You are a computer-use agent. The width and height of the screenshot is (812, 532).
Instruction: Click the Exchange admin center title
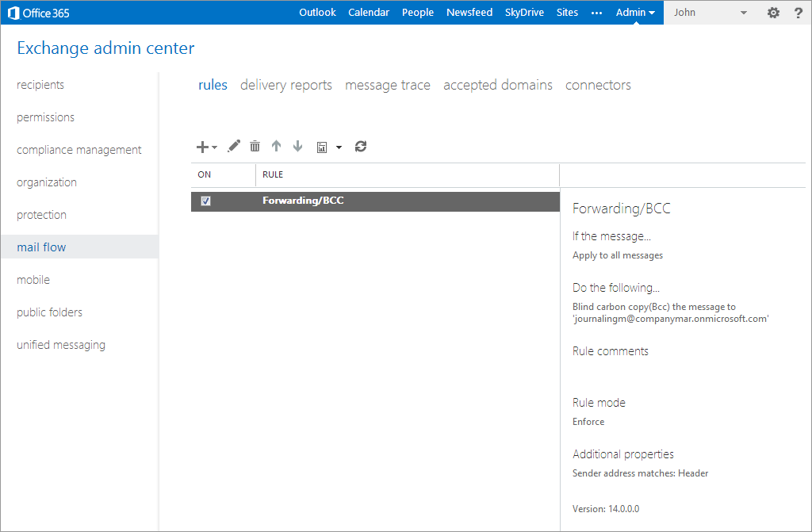[105, 48]
